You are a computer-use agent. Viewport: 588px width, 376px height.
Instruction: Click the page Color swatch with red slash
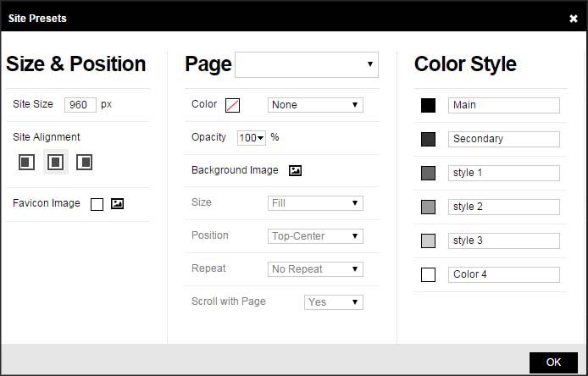click(232, 105)
